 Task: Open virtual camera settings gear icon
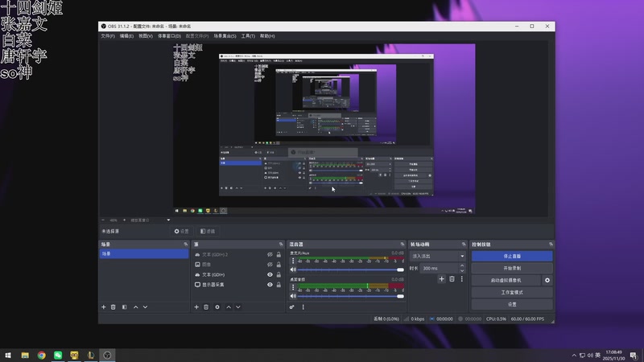tap(547, 280)
